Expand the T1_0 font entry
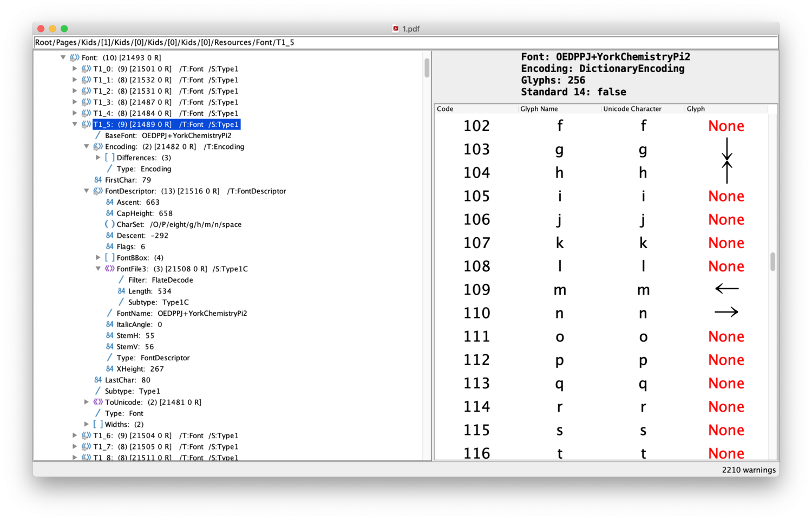The height and width of the screenshot is (520, 812). (75, 69)
